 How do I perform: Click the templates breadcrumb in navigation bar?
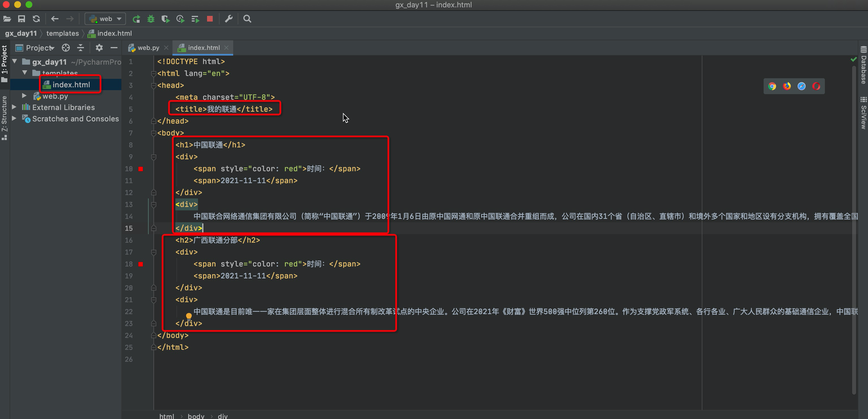tap(62, 33)
